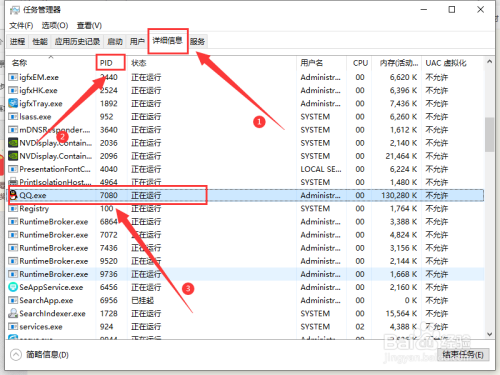500x375 pixels.
Task: Click NVDisplay.Container icon with PID 2036
Action: [x=13, y=143]
